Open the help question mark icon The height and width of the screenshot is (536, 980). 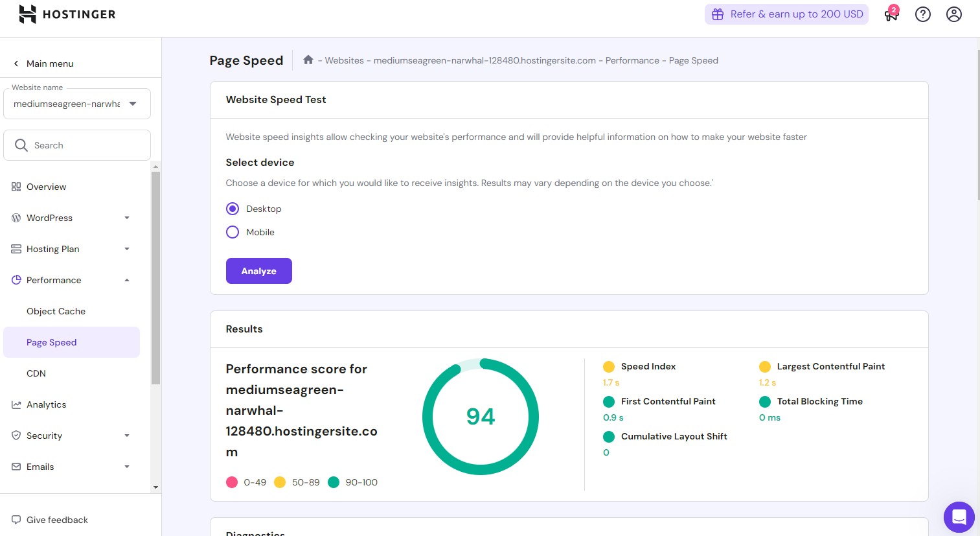[923, 14]
